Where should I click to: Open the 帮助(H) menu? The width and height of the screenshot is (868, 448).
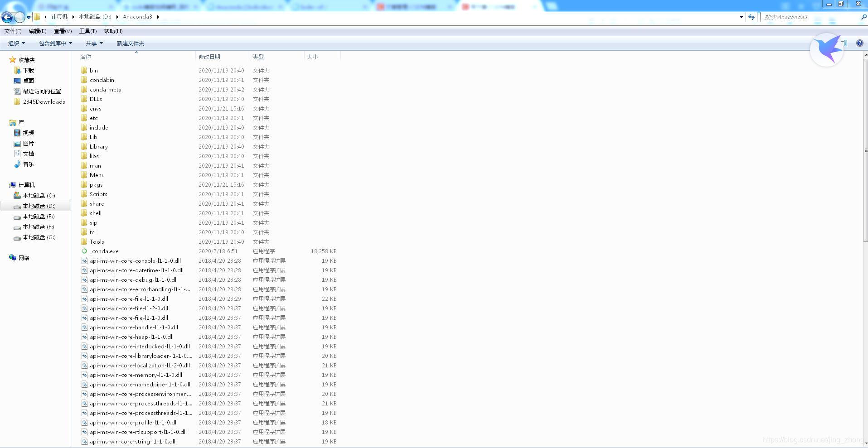(x=113, y=31)
